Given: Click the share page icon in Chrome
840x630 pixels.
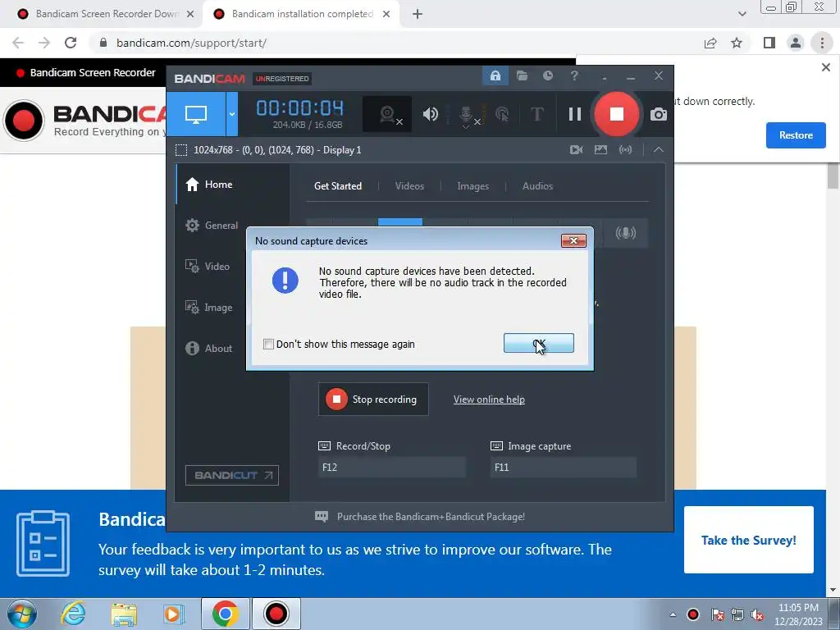Looking at the screenshot, I should tap(710, 43).
